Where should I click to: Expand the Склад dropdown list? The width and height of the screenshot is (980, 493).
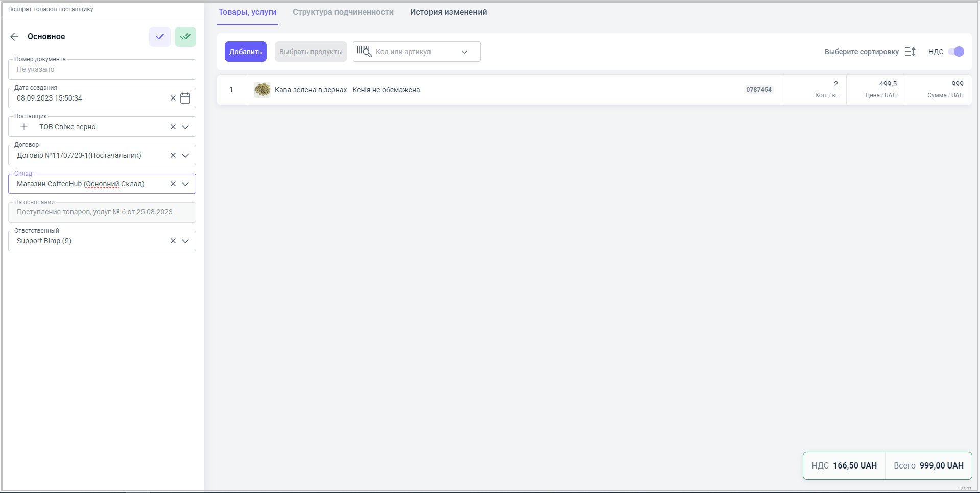(x=185, y=184)
